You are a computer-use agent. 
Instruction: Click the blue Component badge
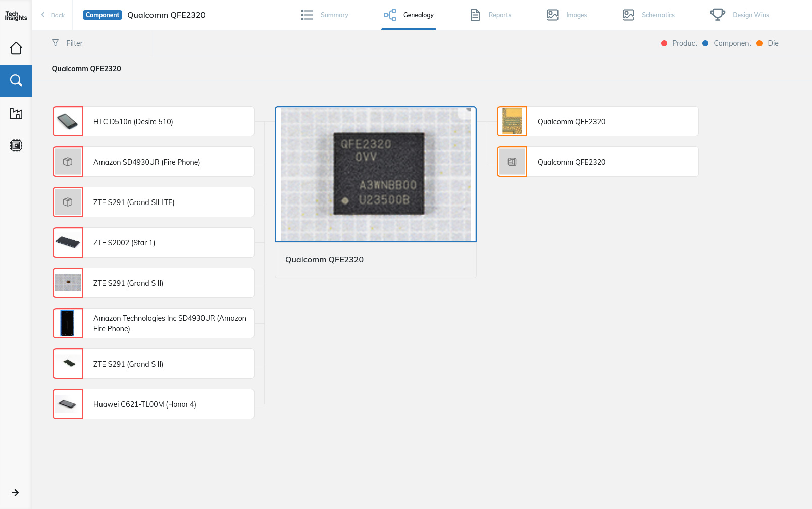click(103, 15)
